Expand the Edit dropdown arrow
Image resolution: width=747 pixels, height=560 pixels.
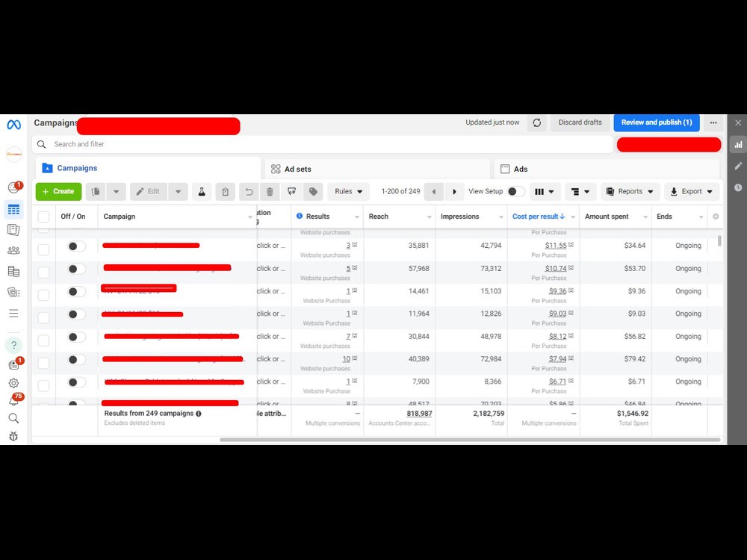click(x=179, y=191)
